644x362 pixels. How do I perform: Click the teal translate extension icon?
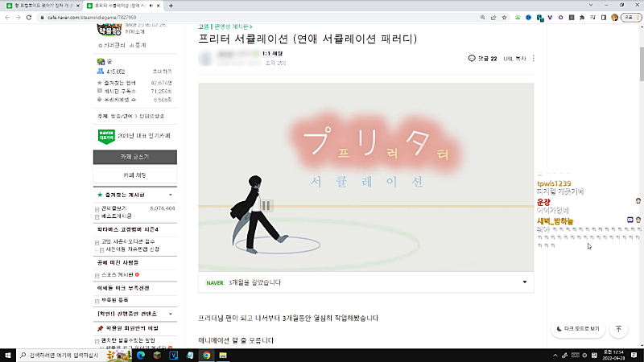(539, 18)
